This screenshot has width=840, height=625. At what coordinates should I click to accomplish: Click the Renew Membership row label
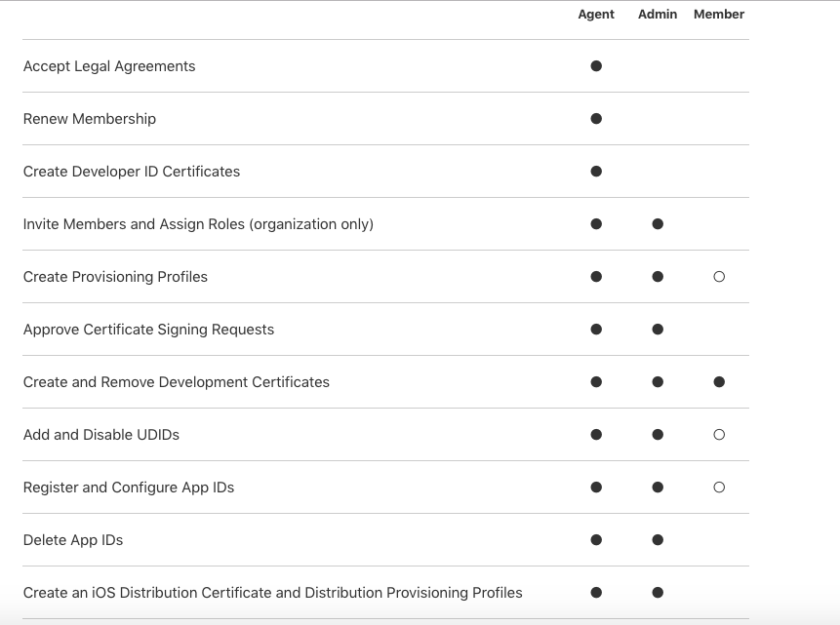[90, 119]
